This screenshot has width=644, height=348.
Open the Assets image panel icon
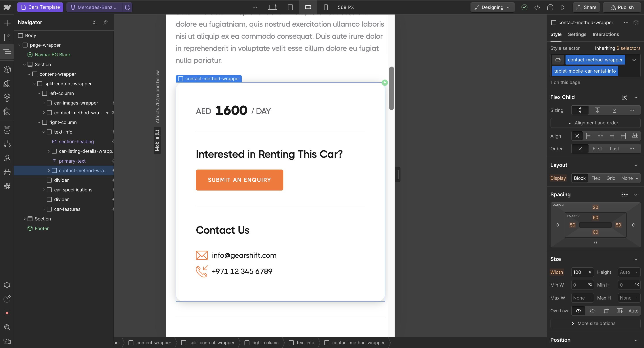7,112
